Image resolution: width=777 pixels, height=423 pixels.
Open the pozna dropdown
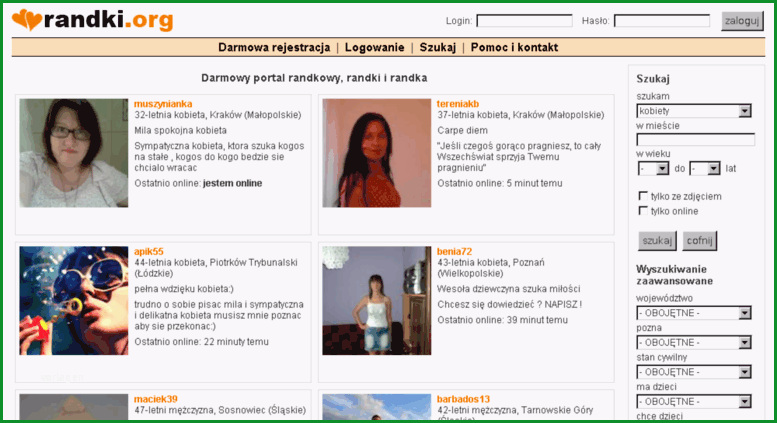click(x=694, y=342)
